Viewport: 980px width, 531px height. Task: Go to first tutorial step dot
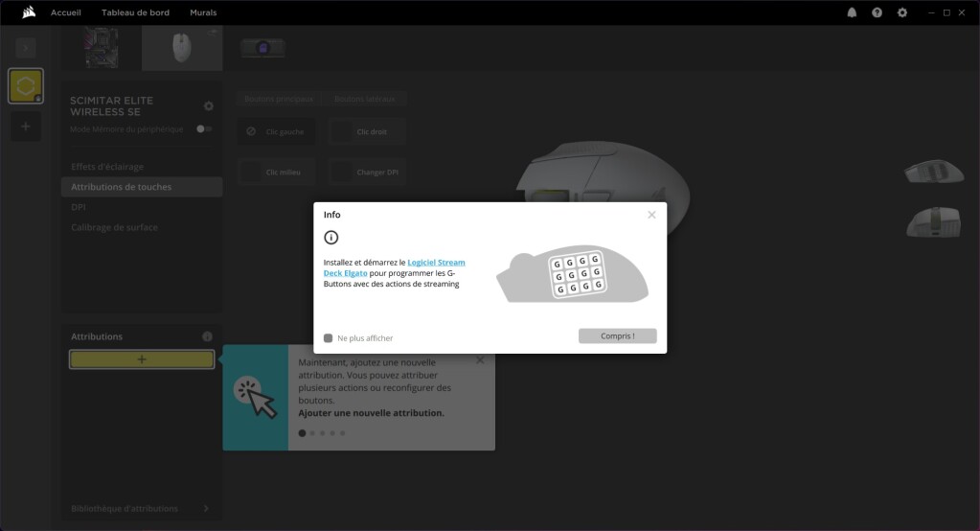(x=303, y=433)
